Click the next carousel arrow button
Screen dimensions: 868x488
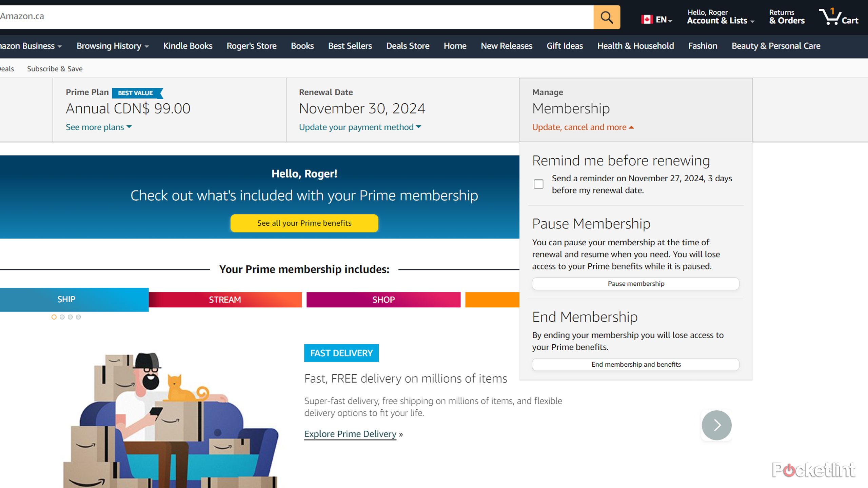click(x=716, y=425)
